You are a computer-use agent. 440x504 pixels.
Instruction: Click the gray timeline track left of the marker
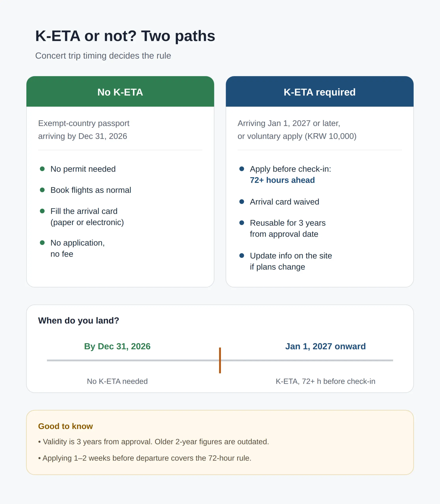133,360
